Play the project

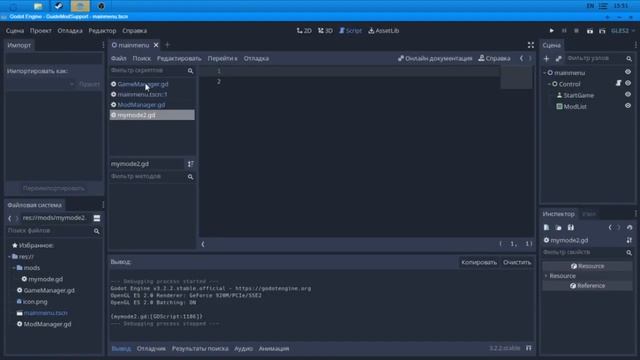tap(551, 31)
